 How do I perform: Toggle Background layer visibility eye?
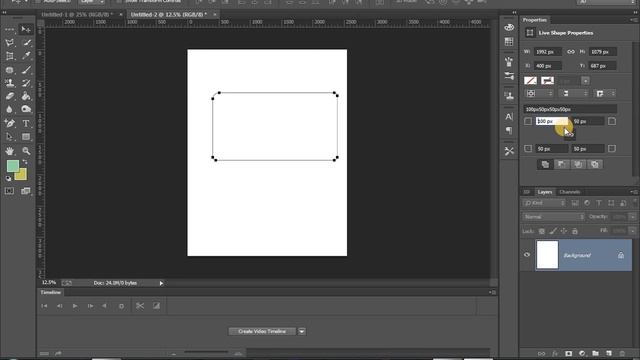527,255
